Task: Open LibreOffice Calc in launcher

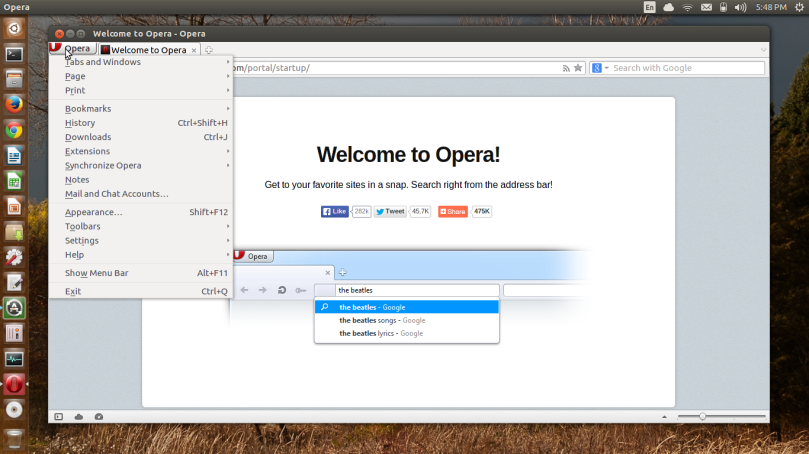Action: 14,181
